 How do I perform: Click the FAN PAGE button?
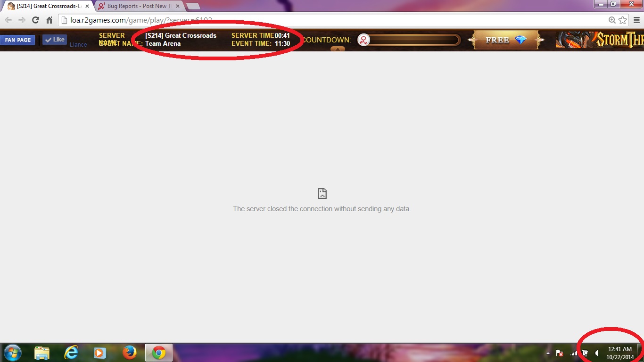point(17,40)
